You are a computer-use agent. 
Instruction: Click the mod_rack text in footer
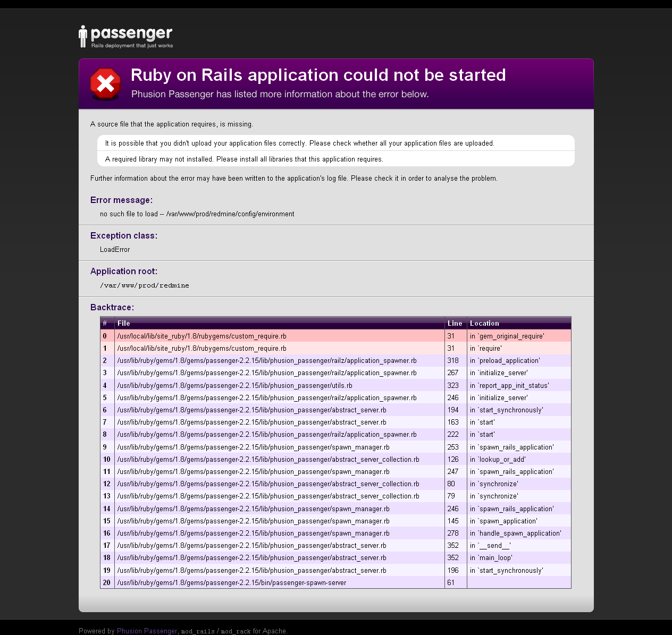[236, 631]
